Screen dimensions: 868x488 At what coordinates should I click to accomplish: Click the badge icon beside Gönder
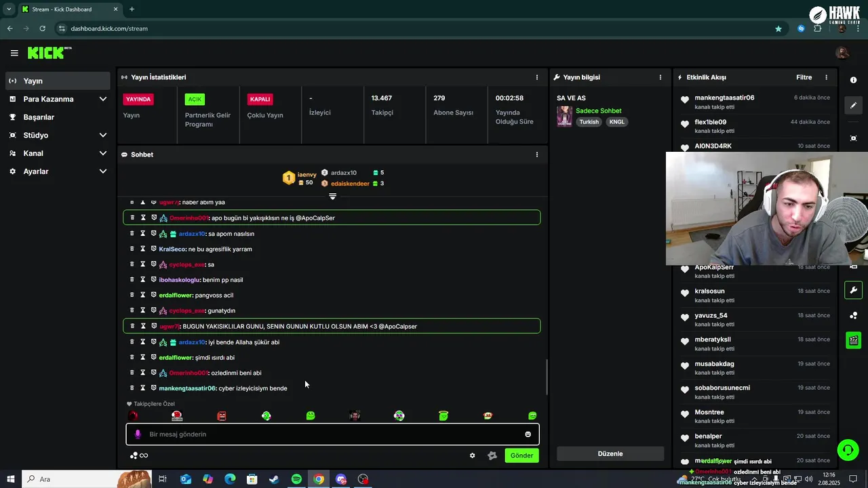pos(492,455)
